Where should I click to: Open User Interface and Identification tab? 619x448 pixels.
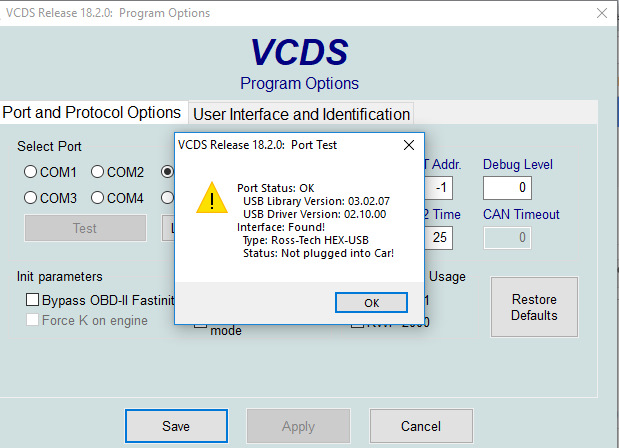click(x=301, y=114)
